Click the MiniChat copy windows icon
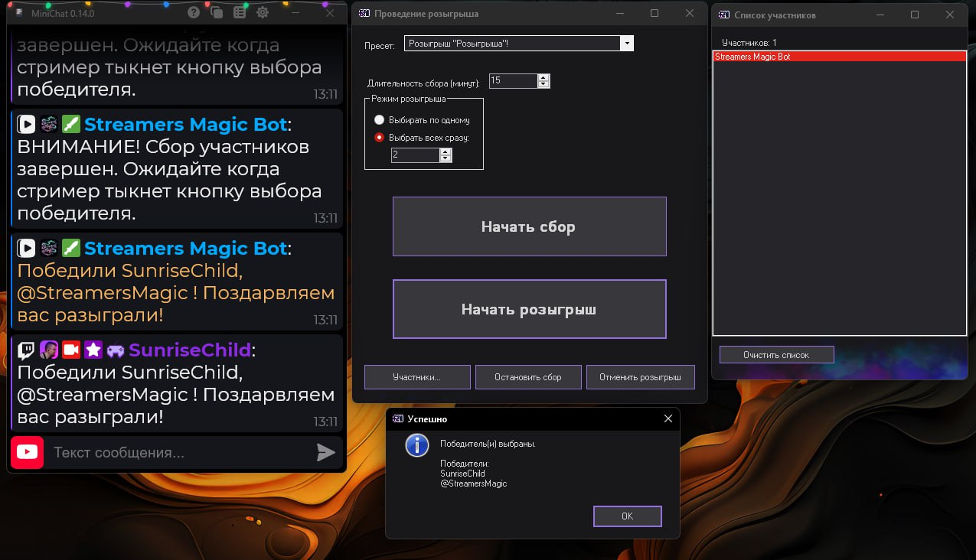The image size is (976, 560). pos(217,12)
